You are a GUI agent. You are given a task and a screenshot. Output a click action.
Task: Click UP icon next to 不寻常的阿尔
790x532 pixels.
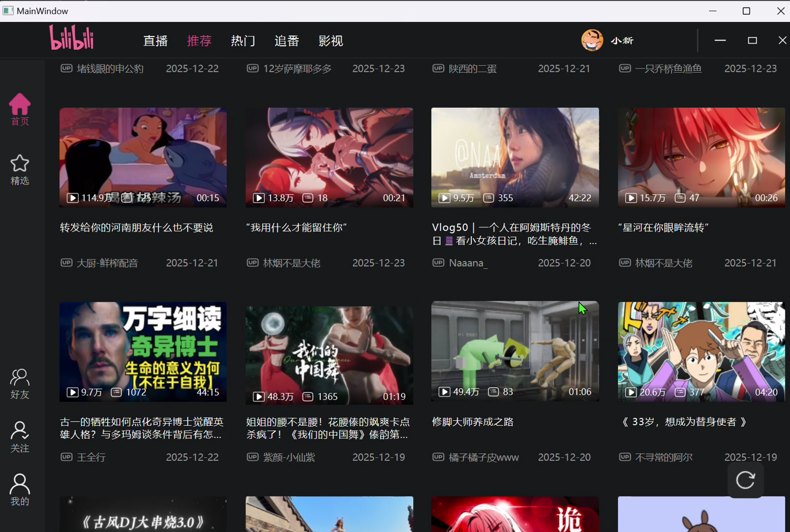pyautogui.click(x=625, y=457)
